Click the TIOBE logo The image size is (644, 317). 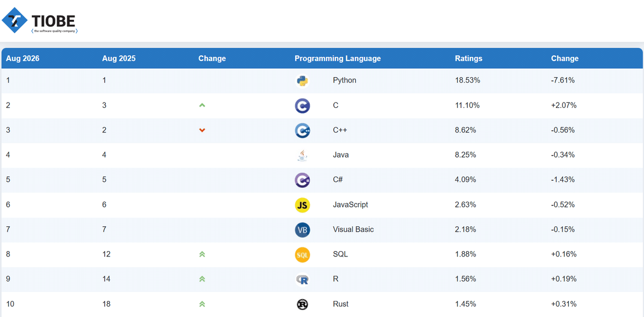[40, 20]
